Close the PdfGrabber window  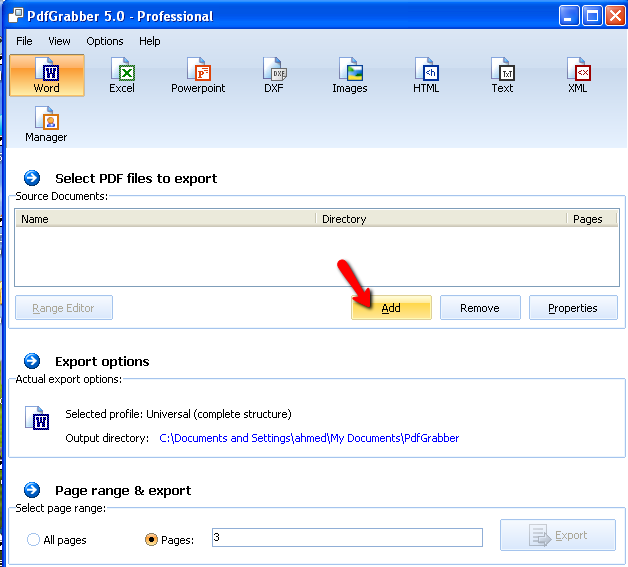616,16
